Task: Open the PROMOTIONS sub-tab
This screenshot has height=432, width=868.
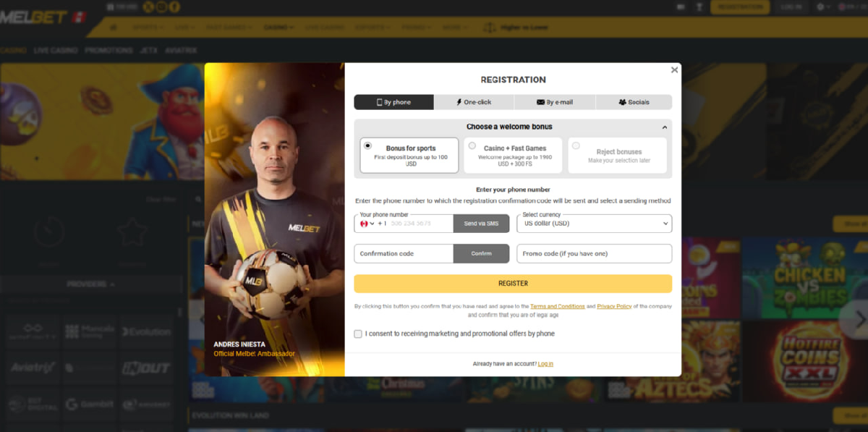Action: (x=109, y=51)
